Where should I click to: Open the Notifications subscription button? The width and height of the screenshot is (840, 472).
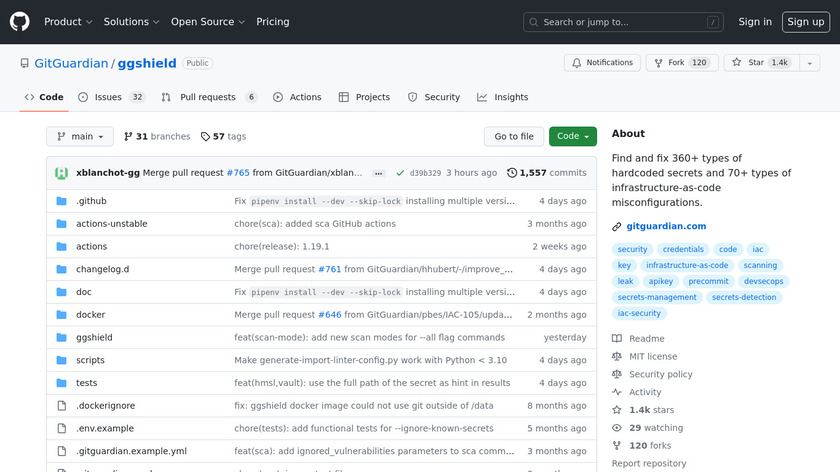point(602,63)
